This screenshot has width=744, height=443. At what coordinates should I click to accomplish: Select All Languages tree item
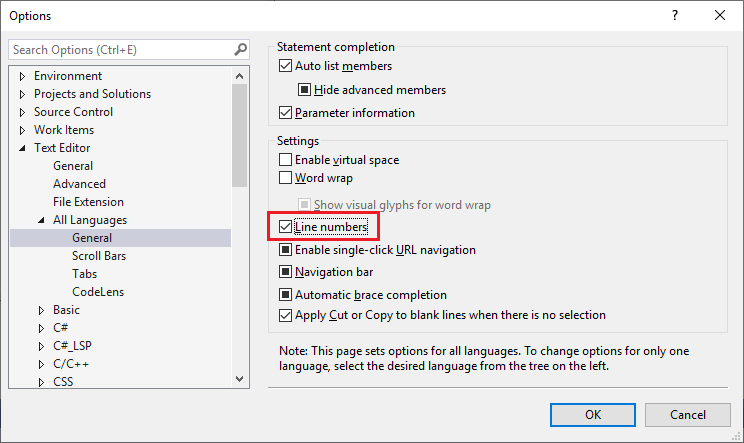pos(90,220)
